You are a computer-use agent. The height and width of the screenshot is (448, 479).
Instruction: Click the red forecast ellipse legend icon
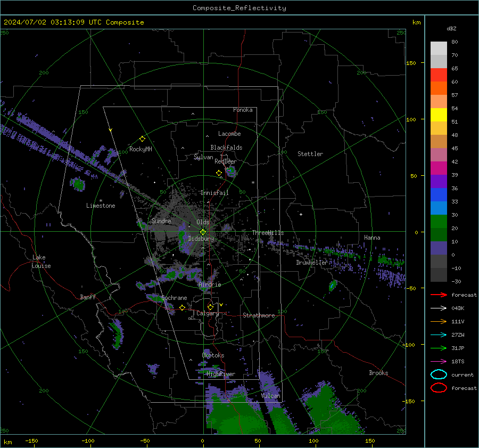tap(439, 388)
